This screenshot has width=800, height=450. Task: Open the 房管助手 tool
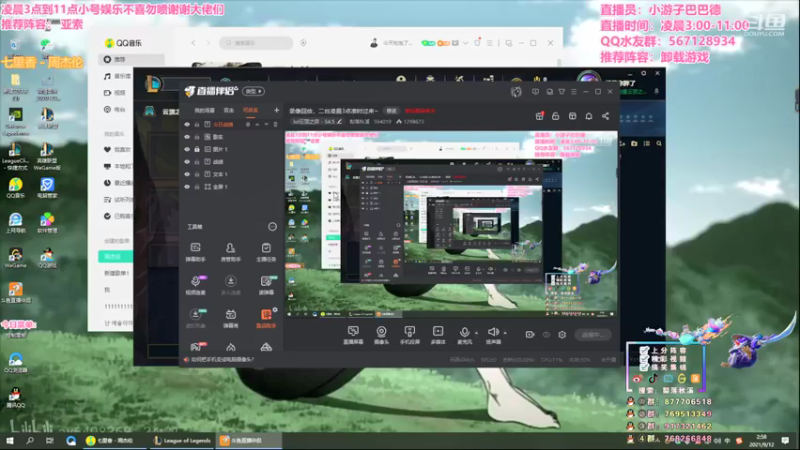[x=231, y=252]
